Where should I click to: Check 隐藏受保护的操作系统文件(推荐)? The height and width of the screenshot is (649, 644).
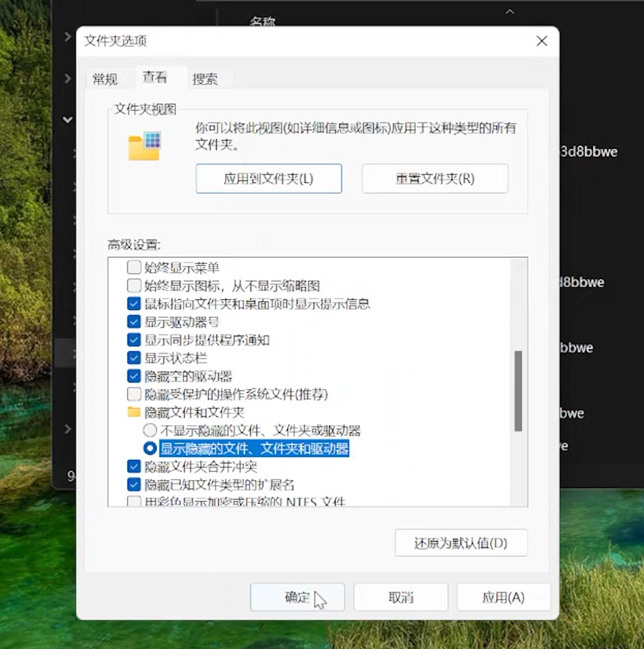133,394
